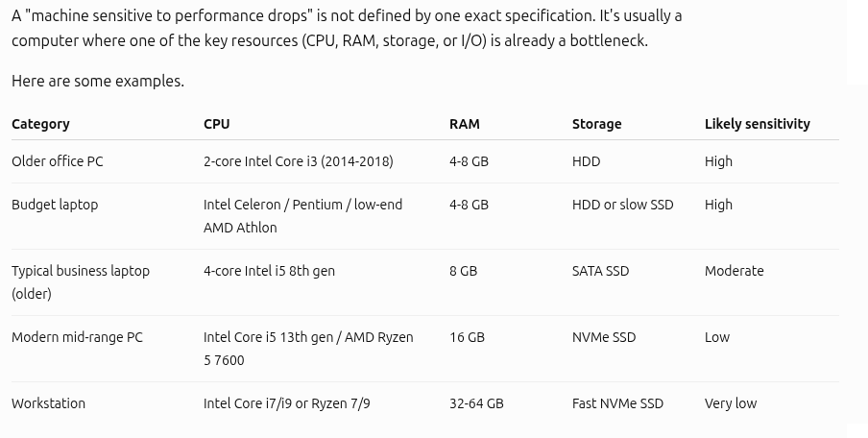
Task: Select the Older office PC cell
Action: tap(57, 161)
